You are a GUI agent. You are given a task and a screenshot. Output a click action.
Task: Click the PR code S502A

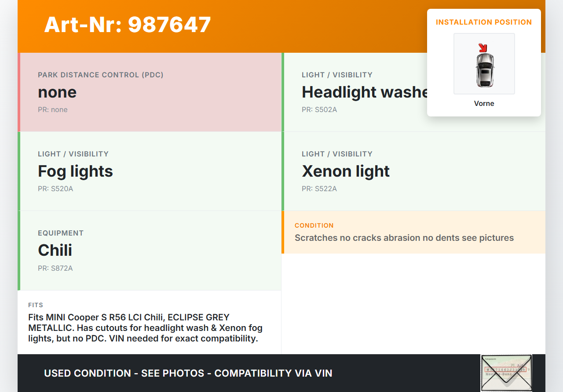319,110
